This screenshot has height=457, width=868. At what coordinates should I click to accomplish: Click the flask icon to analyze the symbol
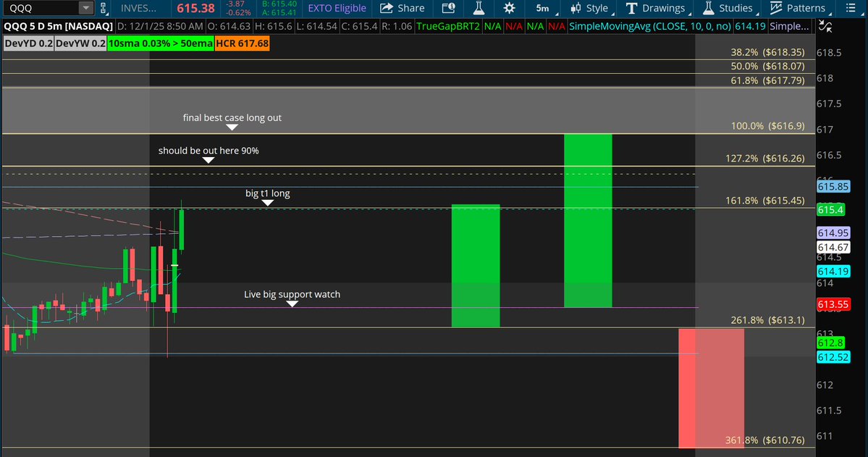pos(479,9)
